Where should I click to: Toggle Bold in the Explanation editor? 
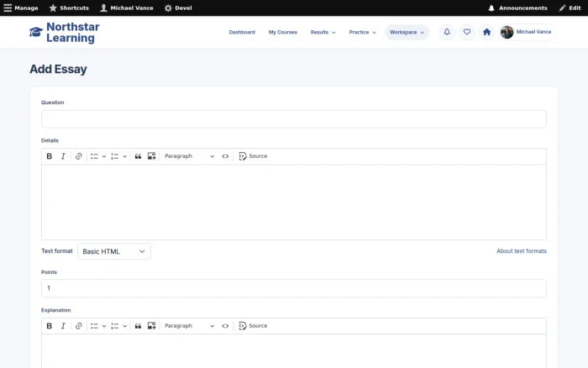pyautogui.click(x=49, y=326)
